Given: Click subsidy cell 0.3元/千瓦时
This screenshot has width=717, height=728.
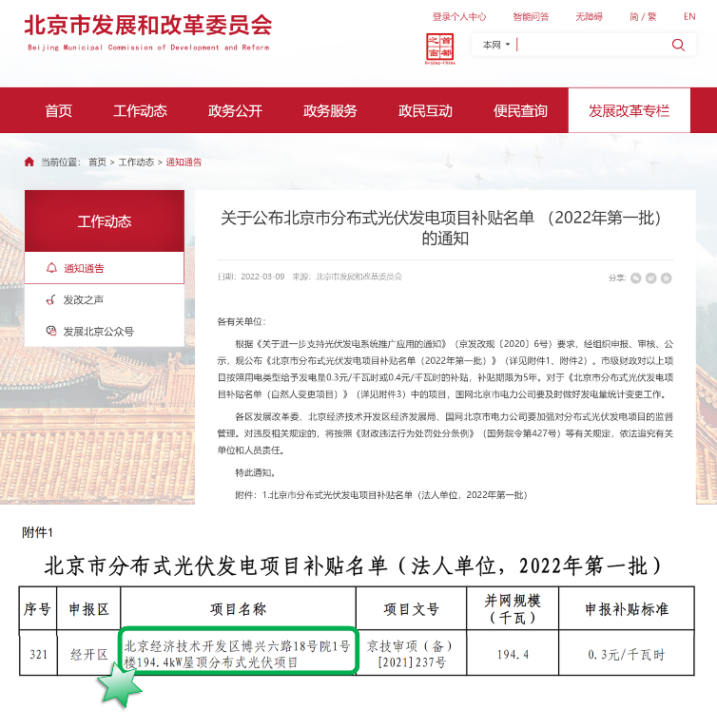Looking at the screenshot, I should click(x=627, y=654).
